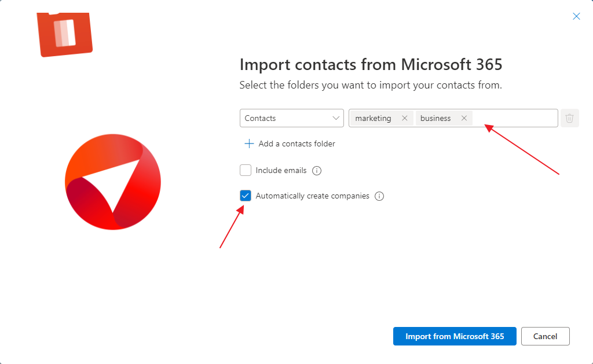
Task: Click the plus icon to add folder
Action: coord(249,144)
